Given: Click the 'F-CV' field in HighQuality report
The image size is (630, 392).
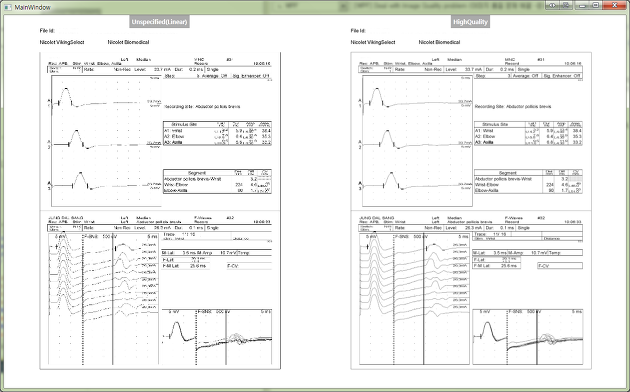Looking at the screenshot, I should [x=560, y=266].
